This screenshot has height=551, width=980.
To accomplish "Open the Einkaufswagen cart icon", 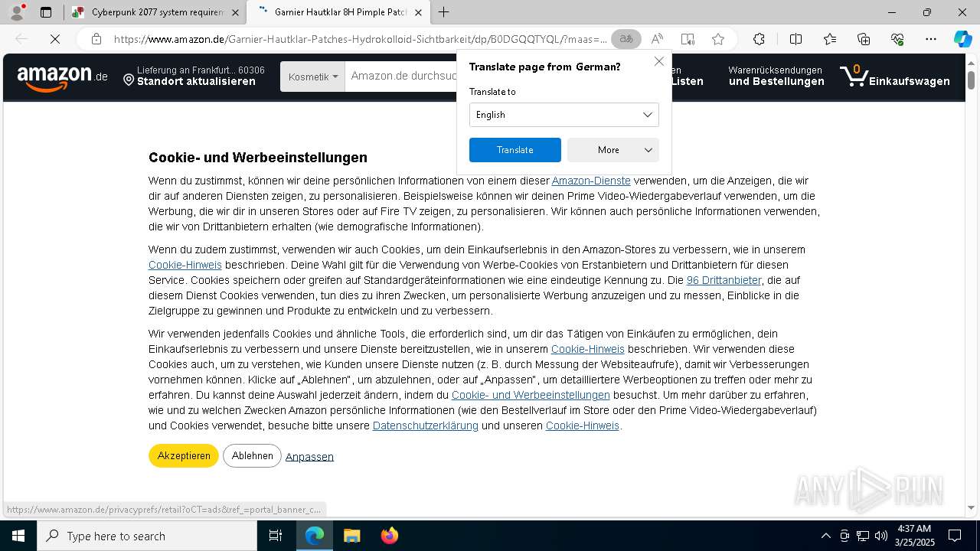I will click(x=894, y=77).
